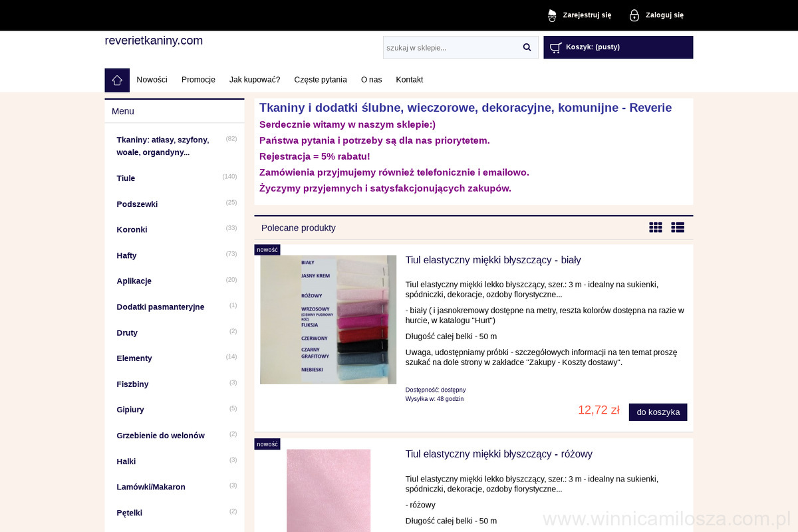This screenshot has height=532, width=798.
Task: Add white tulle to cart
Action: tap(658, 412)
